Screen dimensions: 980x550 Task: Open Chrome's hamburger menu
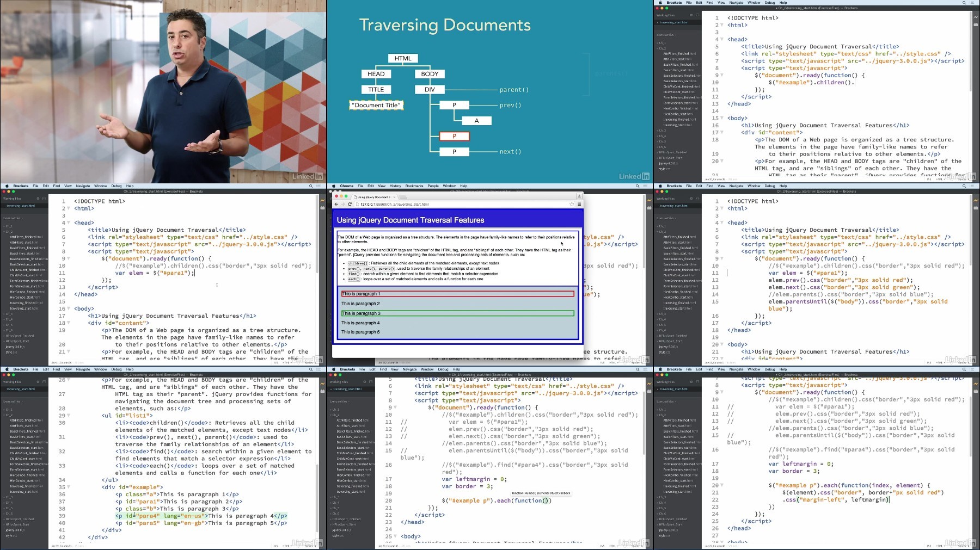click(579, 205)
